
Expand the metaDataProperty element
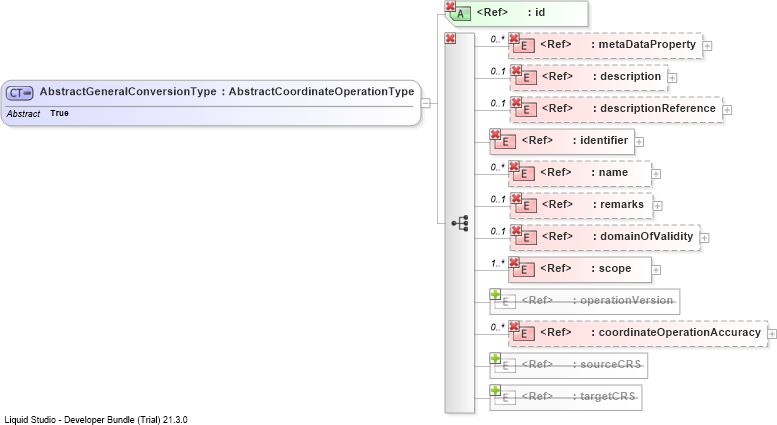(x=708, y=46)
